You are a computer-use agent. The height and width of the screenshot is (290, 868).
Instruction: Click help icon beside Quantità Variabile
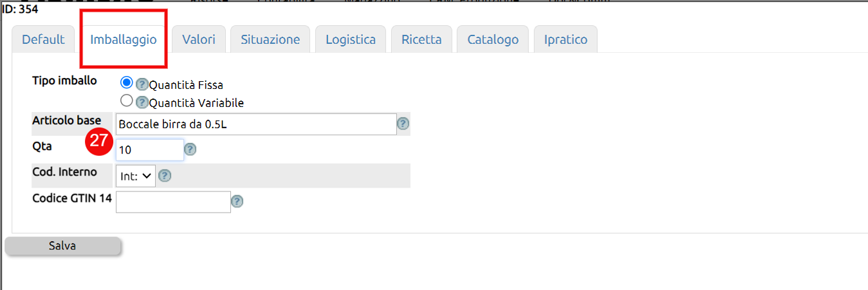[x=142, y=102]
